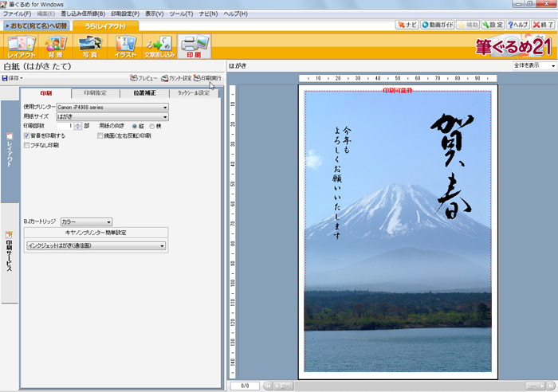This screenshot has height=392, width=558.
Task: Switch to the 位置補正 tab
Action: click(x=144, y=93)
